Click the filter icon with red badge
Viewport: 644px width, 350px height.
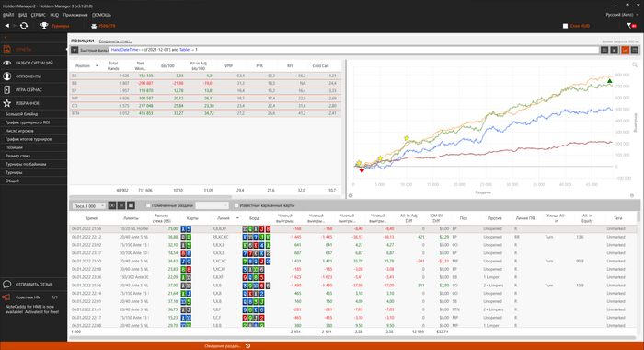pos(630,26)
